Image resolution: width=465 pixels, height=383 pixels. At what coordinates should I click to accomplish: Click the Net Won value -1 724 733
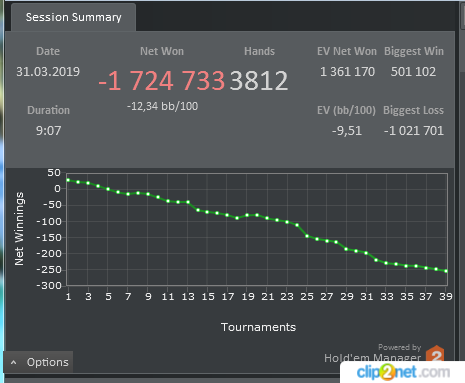[x=162, y=81]
